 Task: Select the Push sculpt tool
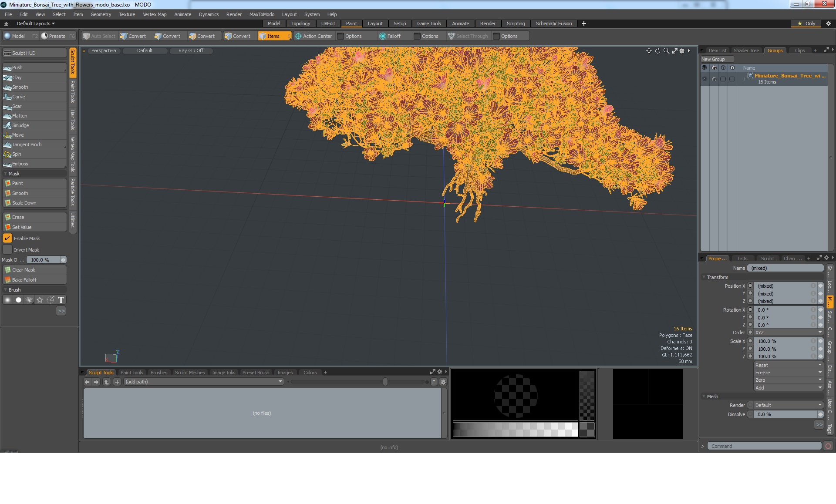tap(34, 67)
